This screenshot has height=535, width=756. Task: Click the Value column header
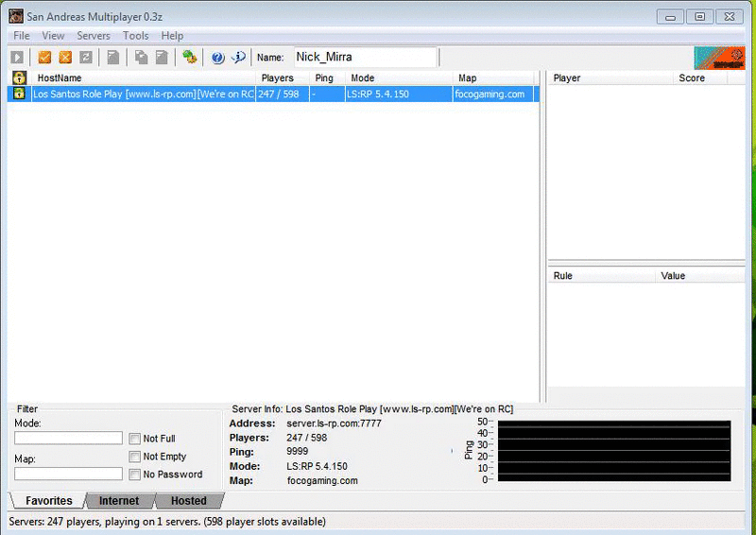pyautogui.click(x=699, y=275)
